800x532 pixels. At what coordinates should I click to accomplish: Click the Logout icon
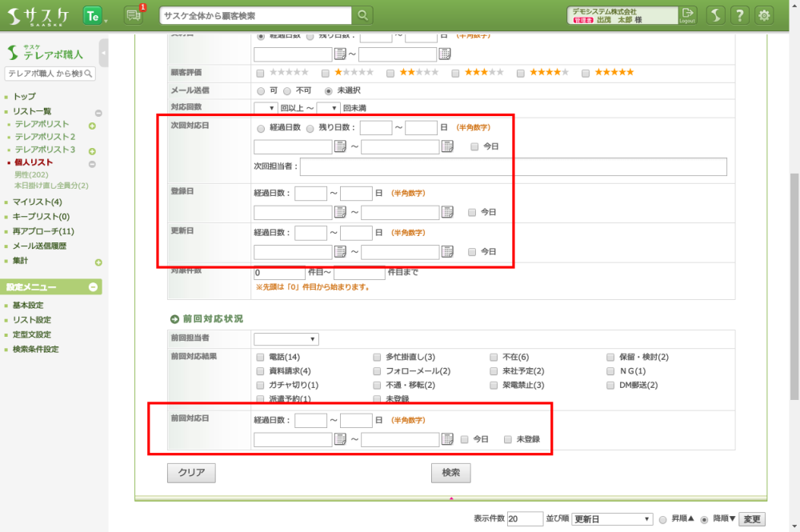pyautogui.click(x=687, y=15)
